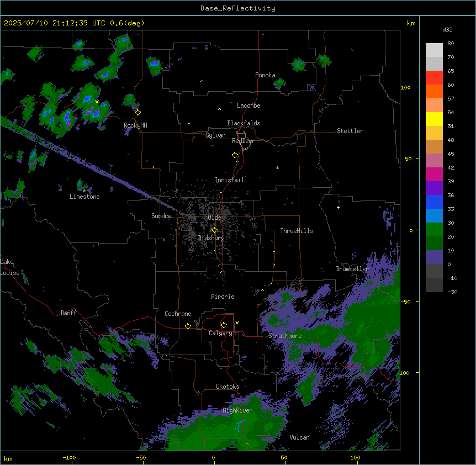Select the RockyMH label
The height and width of the screenshot is (465, 476).
135,125
